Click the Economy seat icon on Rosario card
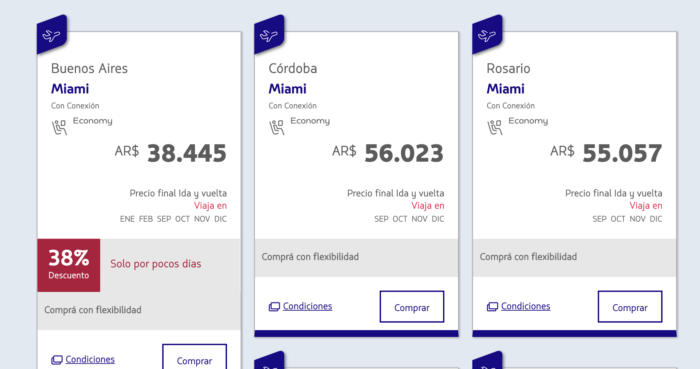This screenshot has height=369, width=700. pyautogui.click(x=494, y=127)
